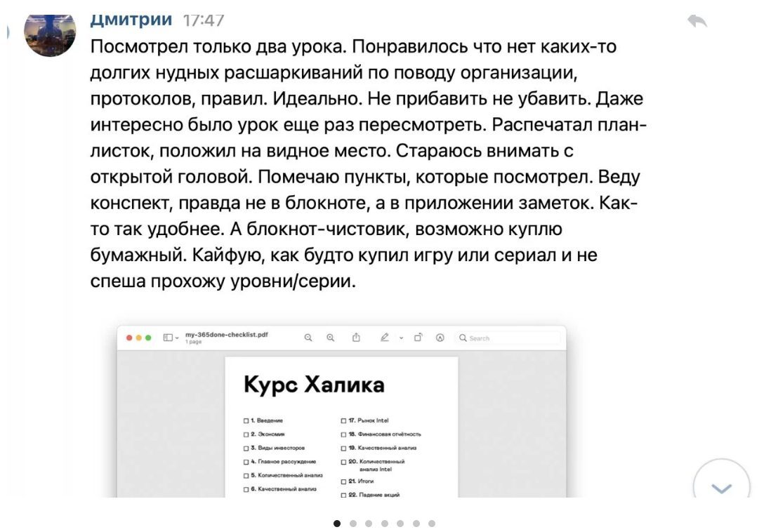This screenshot has height=532, width=778.
Task: Check the box for 5. Количественный анализ
Action: (x=246, y=475)
